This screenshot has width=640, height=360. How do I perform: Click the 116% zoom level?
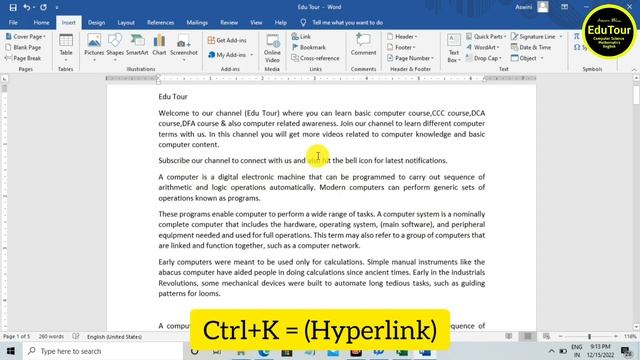[630, 337]
